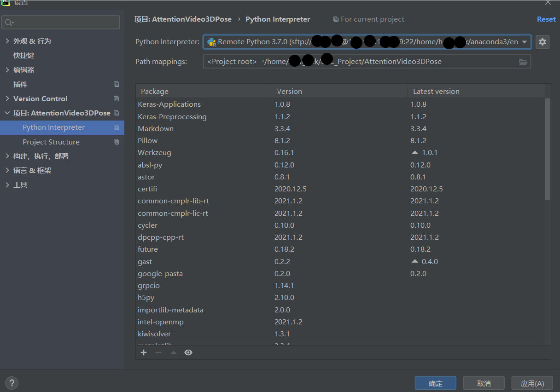Select the importlib-metadata package row
This screenshot has width=560, height=392.
coord(340,310)
